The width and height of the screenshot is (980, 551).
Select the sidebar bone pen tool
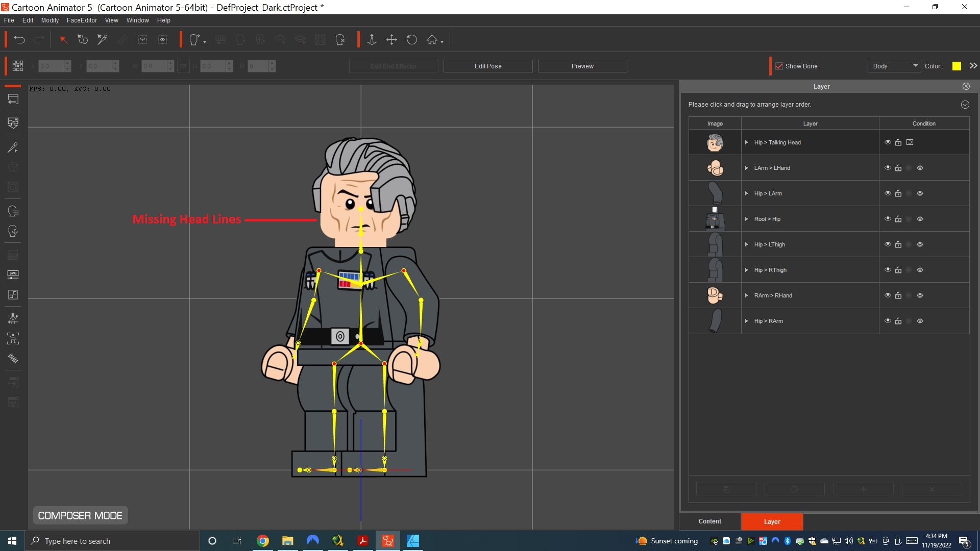coord(13,147)
